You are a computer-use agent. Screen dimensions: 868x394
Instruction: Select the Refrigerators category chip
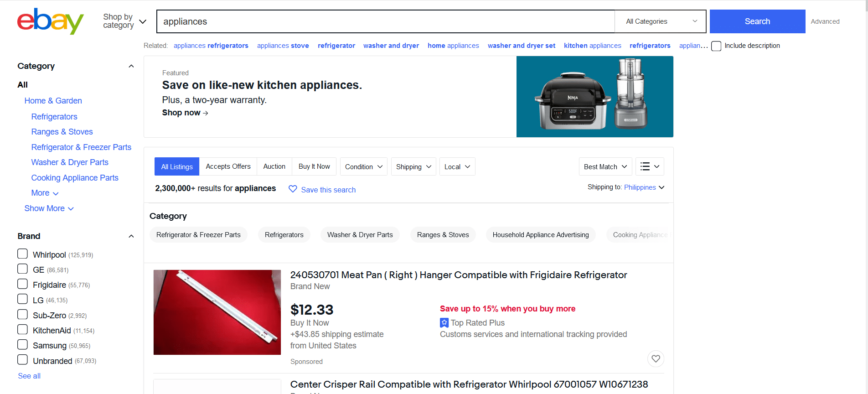[x=284, y=235]
